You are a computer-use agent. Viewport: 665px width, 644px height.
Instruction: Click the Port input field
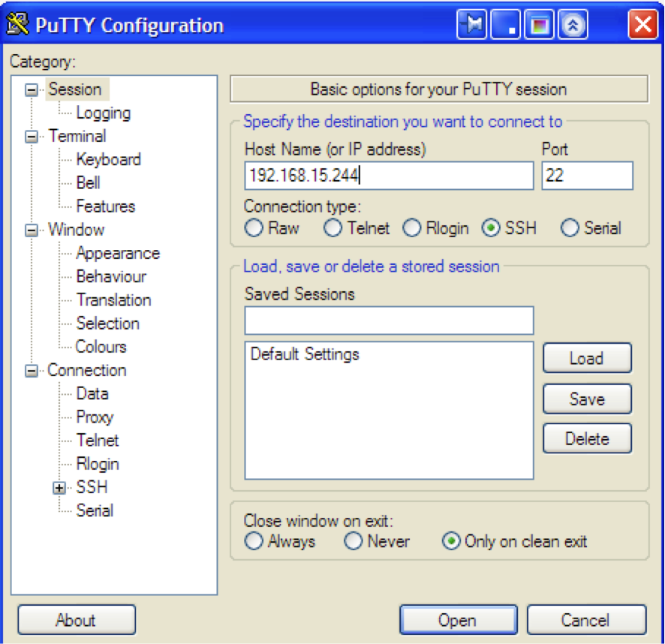click(x=588, y=176)
